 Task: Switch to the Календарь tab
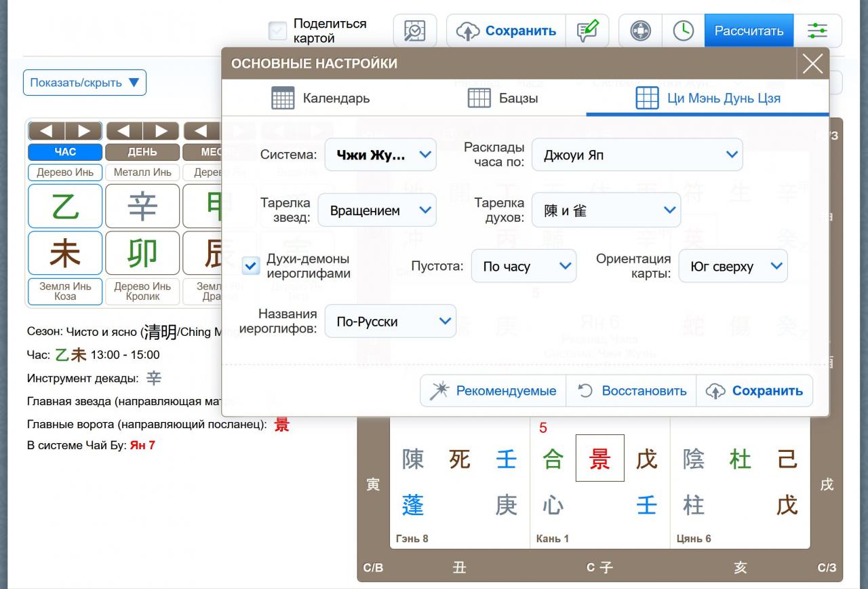pos(321,98)
